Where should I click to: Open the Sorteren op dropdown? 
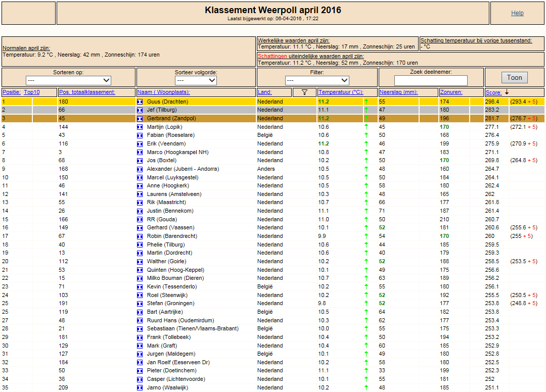pyautogui.click(x=68, y=80)
